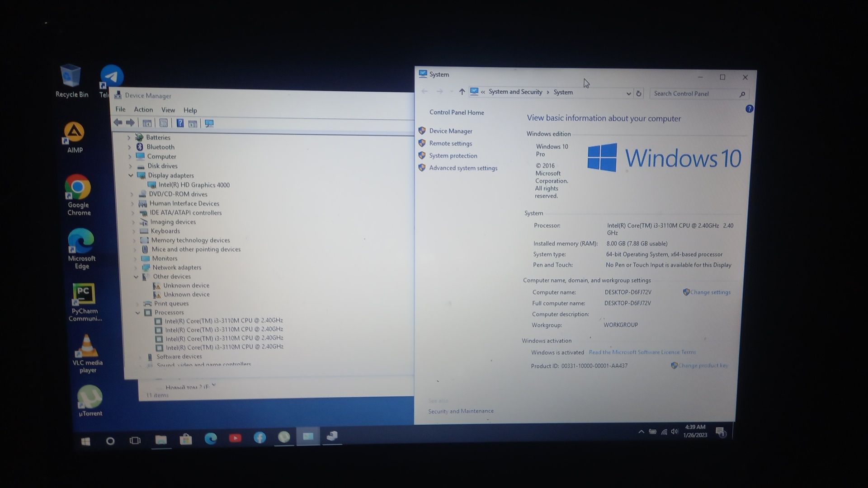This screenshot has height=488, width=868.
Task: Open Advanced system settings link
Action: coord(463,168)
